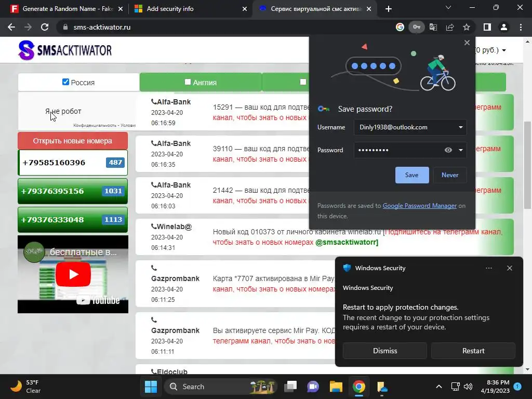Reveal password with the eye icon

click(x=448, y=150)
